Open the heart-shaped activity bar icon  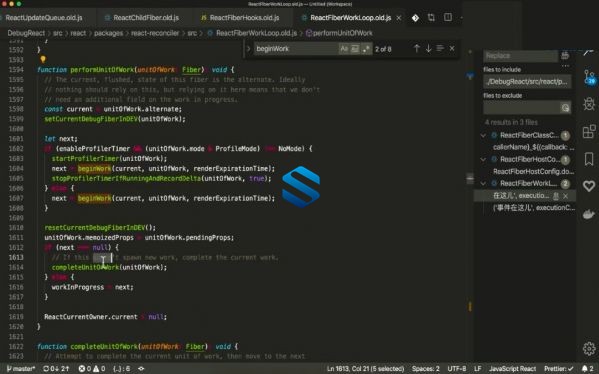589,186
